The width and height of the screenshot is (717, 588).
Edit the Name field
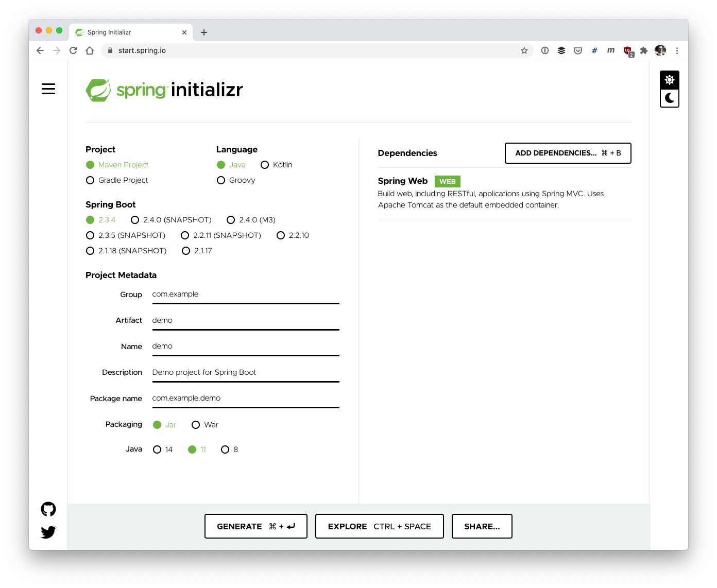pyautogui.click(x=246, y=347)
